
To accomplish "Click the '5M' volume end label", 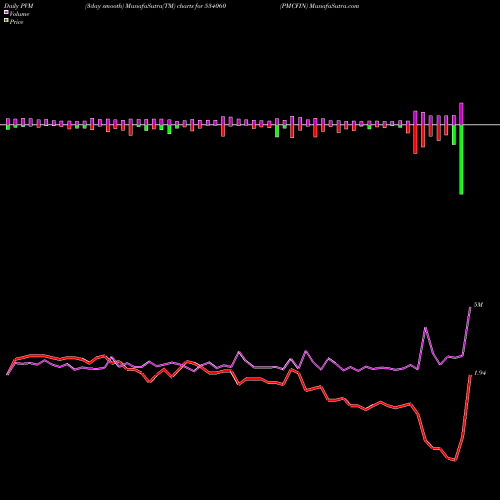I will (x=478, y=305).
